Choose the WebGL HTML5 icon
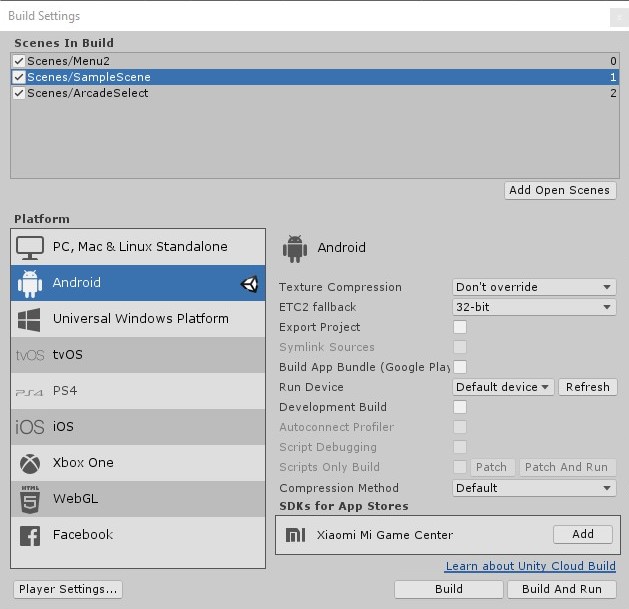 30,498
